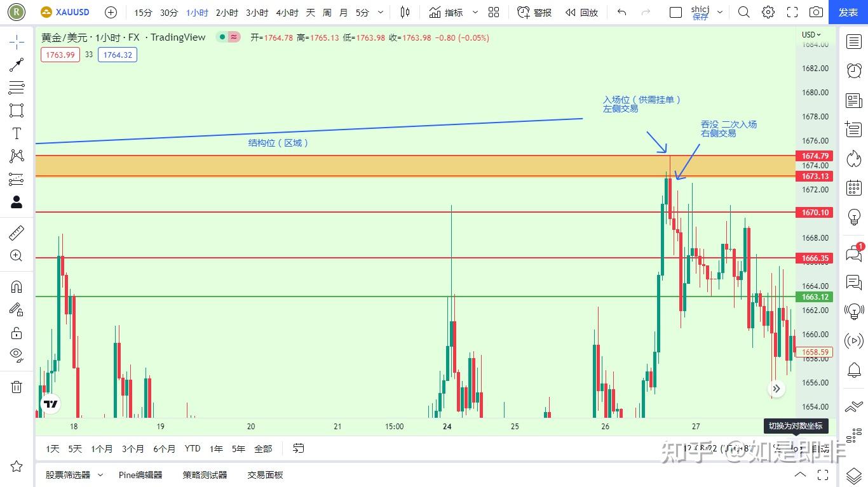The height and width of the screenshot is (487, 868).
Task: Open the Pine编辑器 tab
Action: tap(140, 475)
